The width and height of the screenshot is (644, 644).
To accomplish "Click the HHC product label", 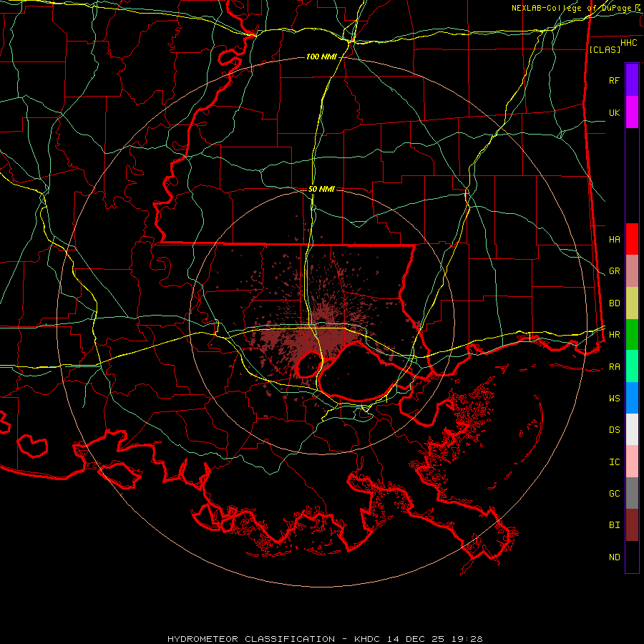I will 628,43.
